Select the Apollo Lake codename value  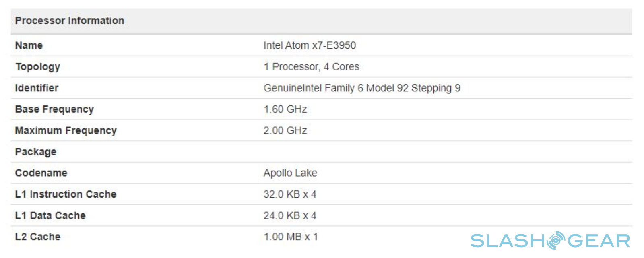[290, 173]
